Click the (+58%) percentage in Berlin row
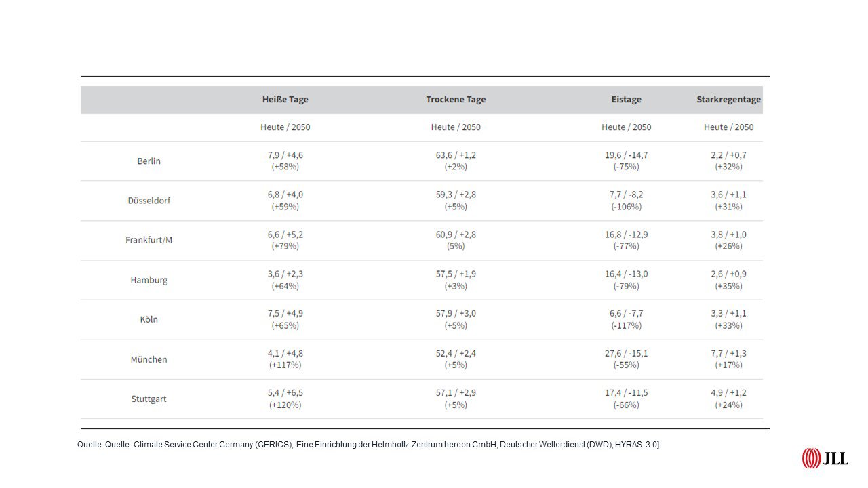 click(285, 167)
